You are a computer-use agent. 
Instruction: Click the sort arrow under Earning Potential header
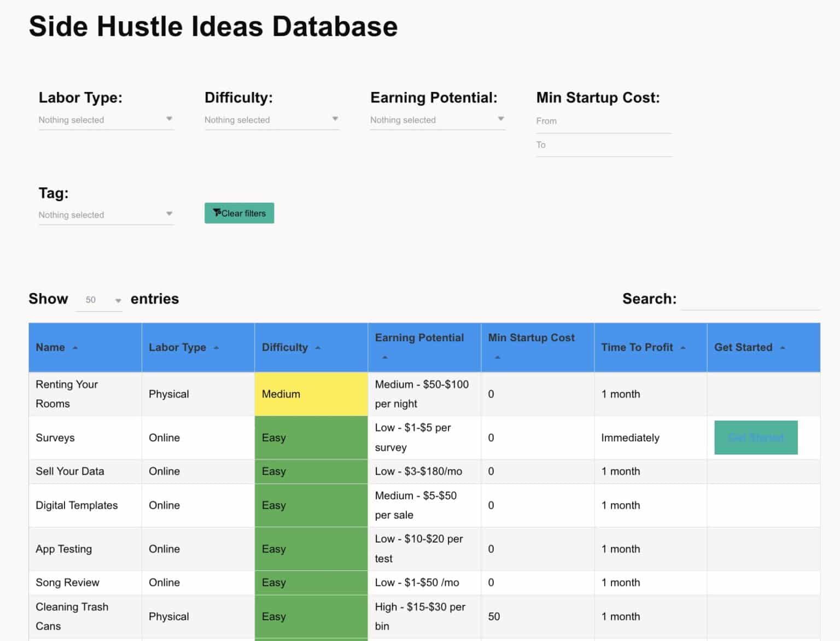point(384,358)
